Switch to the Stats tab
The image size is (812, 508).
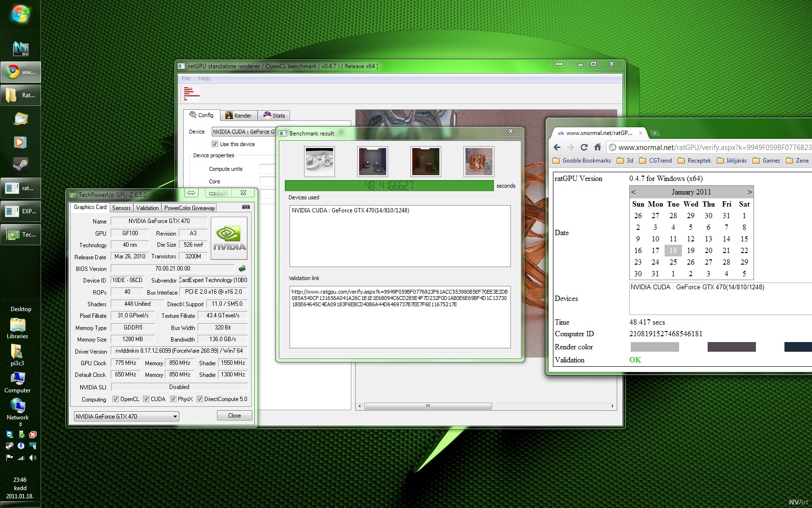pos(274,116)
